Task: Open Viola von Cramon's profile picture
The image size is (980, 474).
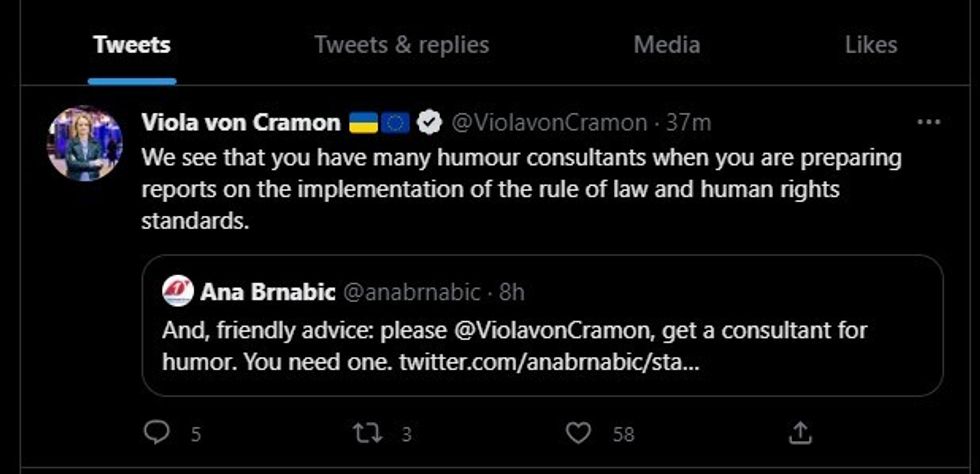Action: click(84, 143)
